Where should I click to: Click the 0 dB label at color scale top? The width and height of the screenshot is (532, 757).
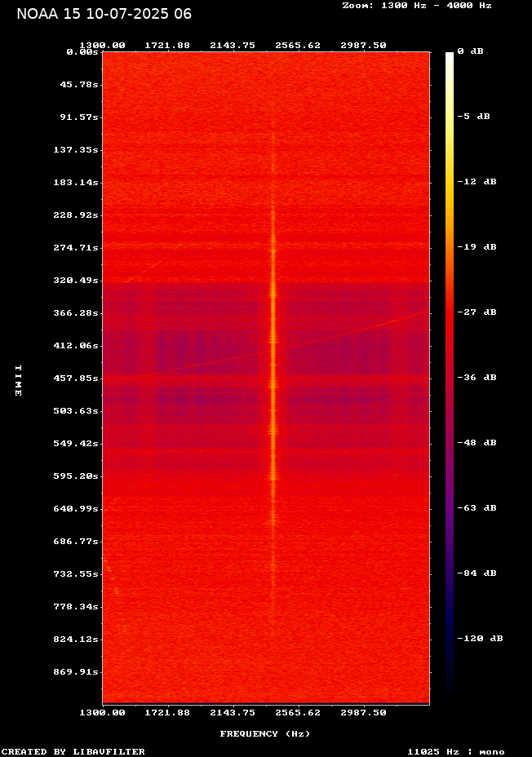470,51
